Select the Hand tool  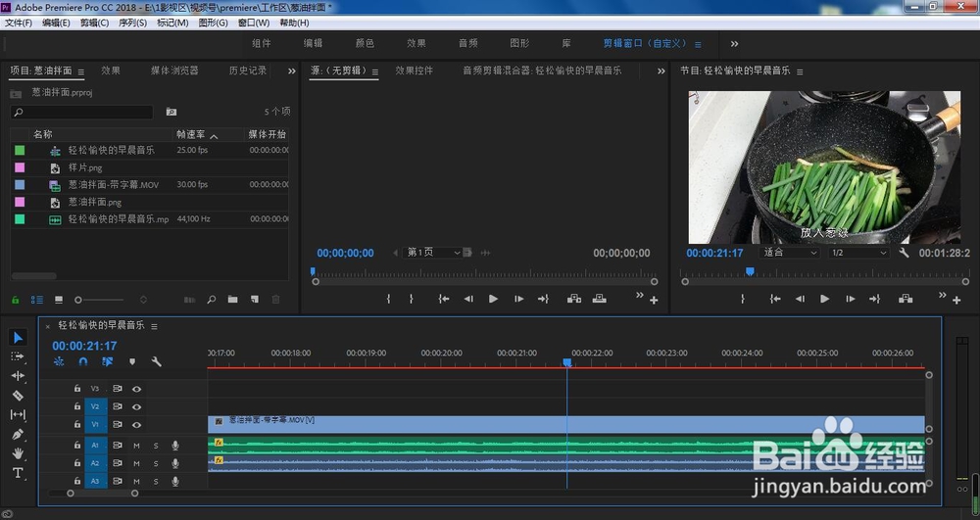18,453
